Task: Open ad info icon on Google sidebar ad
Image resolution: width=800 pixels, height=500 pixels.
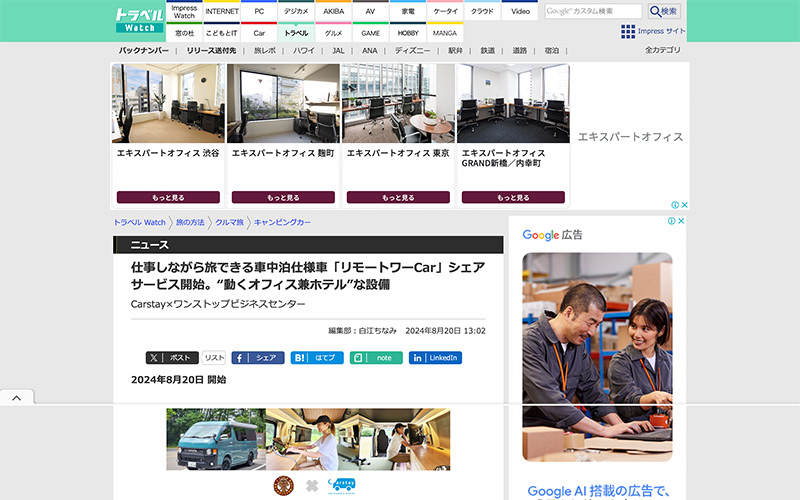Action: pos(671,221)
